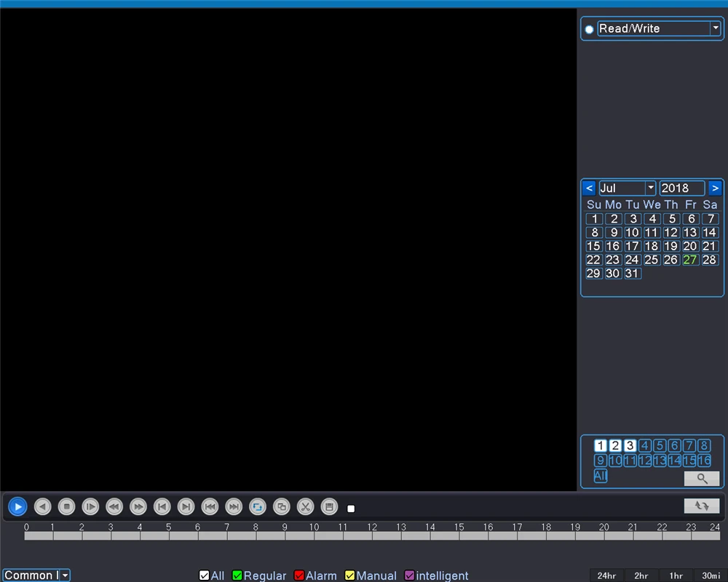
Task: Start playback with the blue play button
Action: (17, 507)
